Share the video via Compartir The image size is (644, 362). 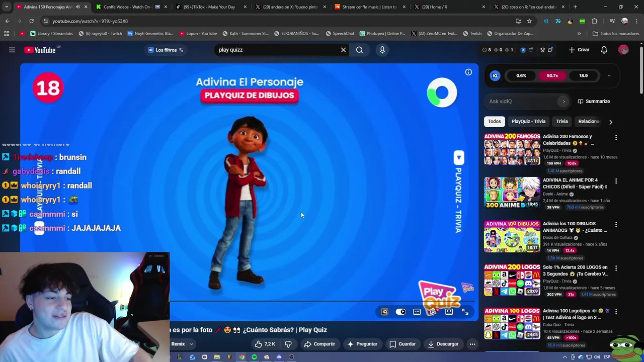click(319, 344)
